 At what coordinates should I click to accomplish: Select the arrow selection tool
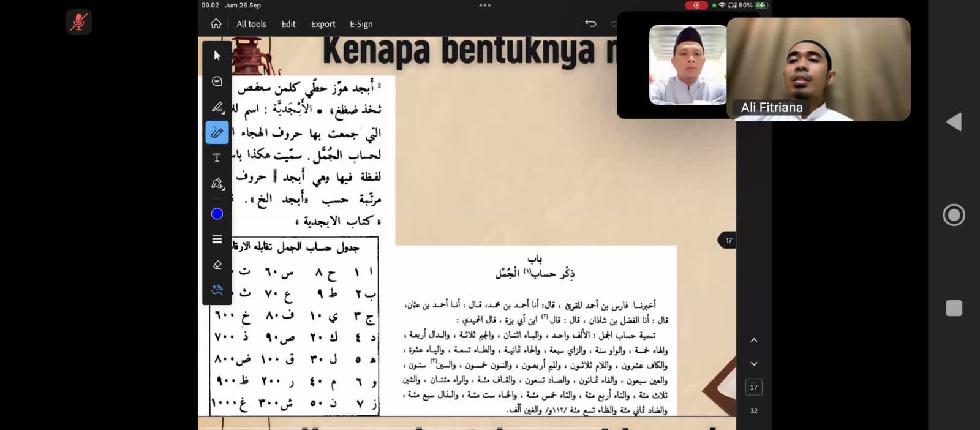(x=217, y=56)
